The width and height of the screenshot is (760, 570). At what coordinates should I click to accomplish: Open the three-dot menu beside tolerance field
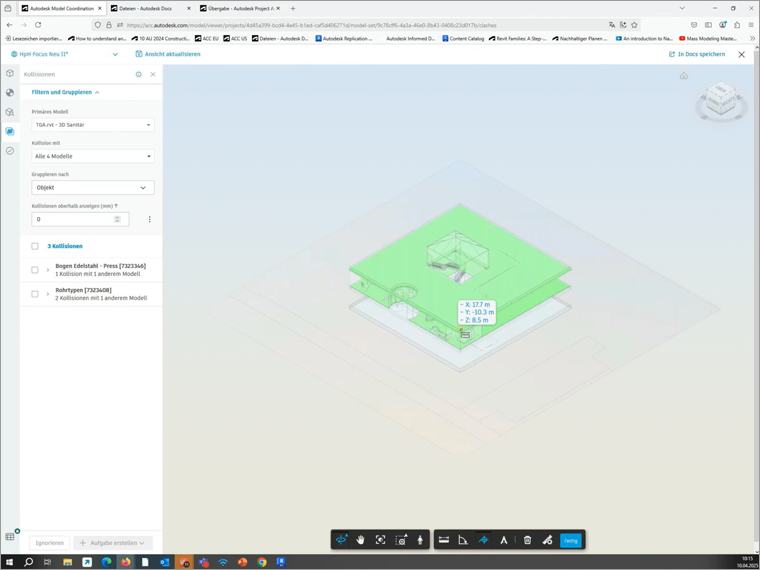pos(149,219)
